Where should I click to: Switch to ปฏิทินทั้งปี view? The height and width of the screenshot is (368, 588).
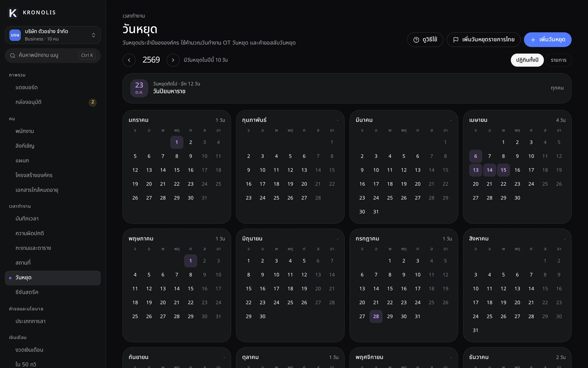pyautogui.click(x=527, y=60)
